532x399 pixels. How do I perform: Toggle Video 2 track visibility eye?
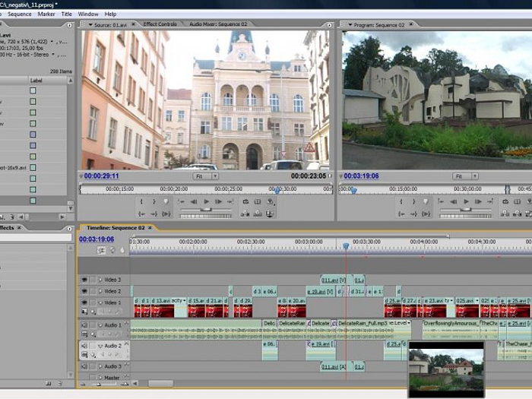pos(84,291)
